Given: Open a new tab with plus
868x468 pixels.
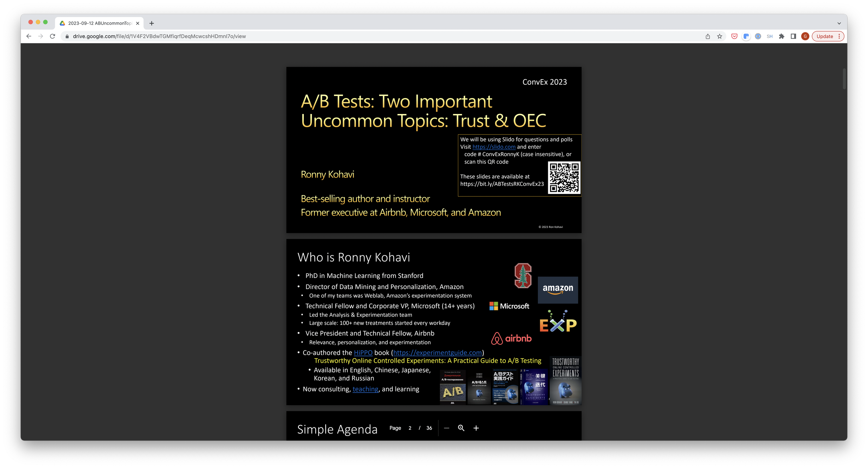Looking at the screenshot, I should 151,23.
